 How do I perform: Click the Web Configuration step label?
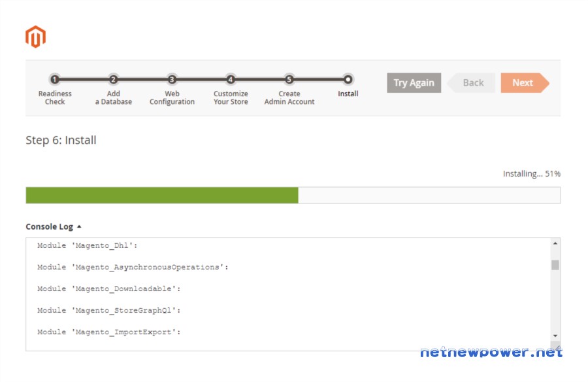[x=172, y=97]
